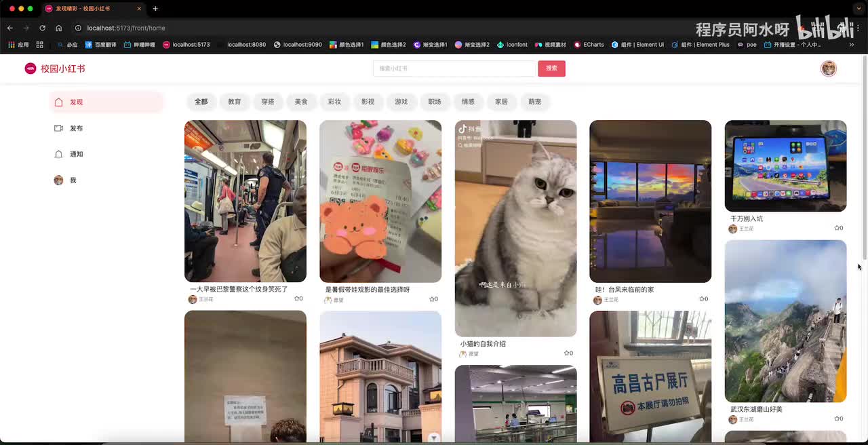Open the tab list dropdown arrow
Image resolution: width=868 pixels, height=445 pixels.
(859, 9)
